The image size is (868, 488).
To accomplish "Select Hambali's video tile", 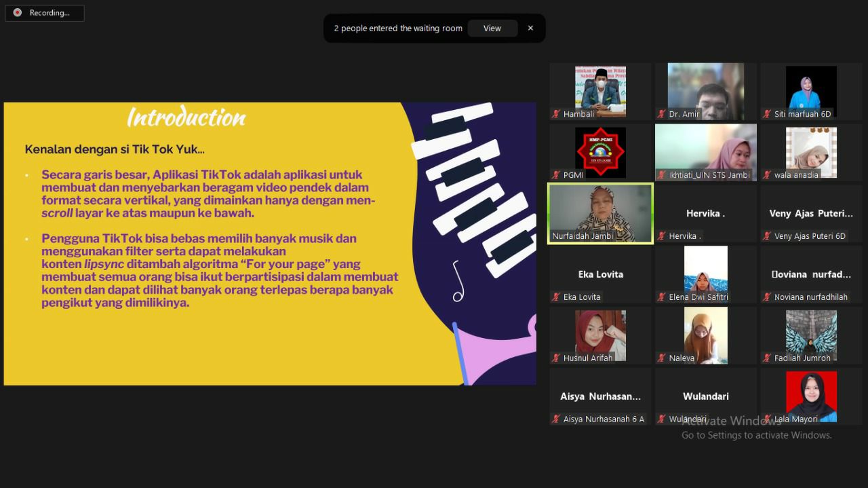I will tap(600, 92).
